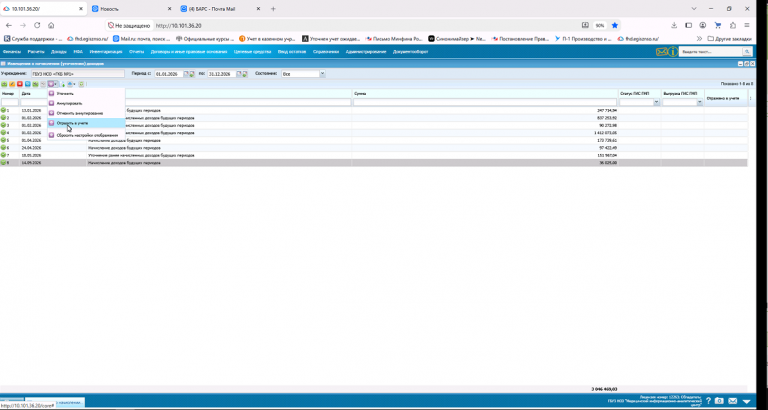Select grid row number 7 dated 18.05.2026

[374, 155]
